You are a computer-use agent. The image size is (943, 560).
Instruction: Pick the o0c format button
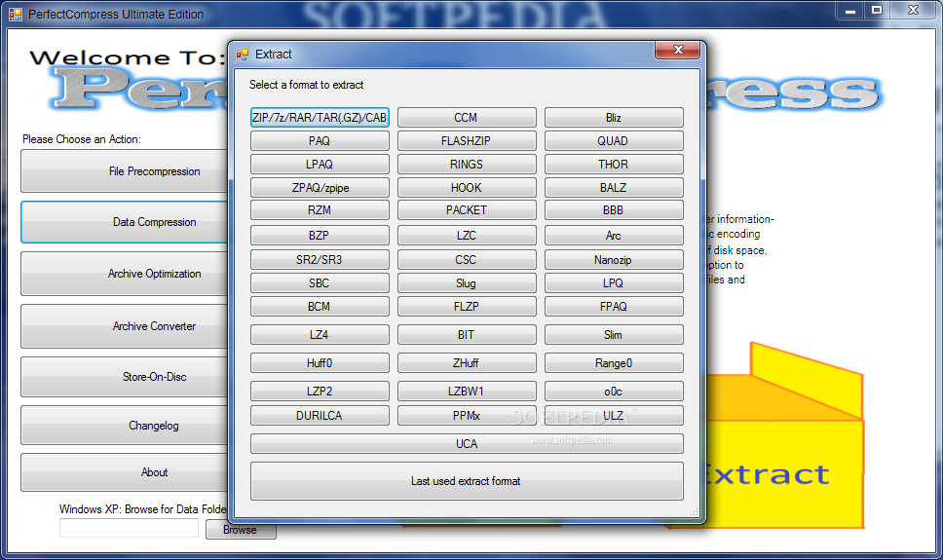coord(614,391)
